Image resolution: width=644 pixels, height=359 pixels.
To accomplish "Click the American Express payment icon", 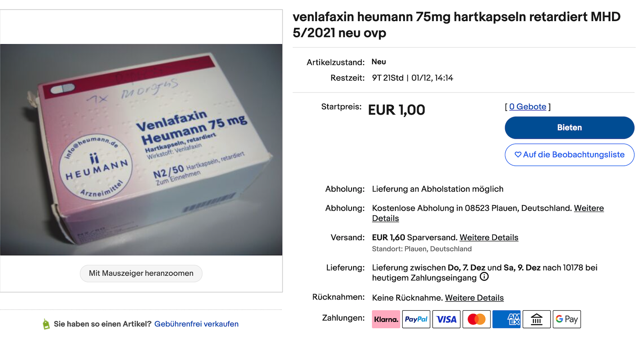I will click(x=507, y=319).
